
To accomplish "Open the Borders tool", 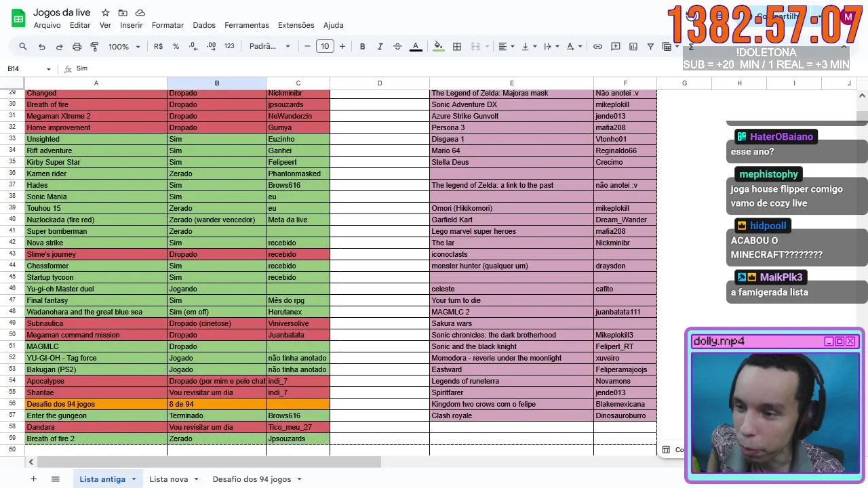I will pos(457,47).
